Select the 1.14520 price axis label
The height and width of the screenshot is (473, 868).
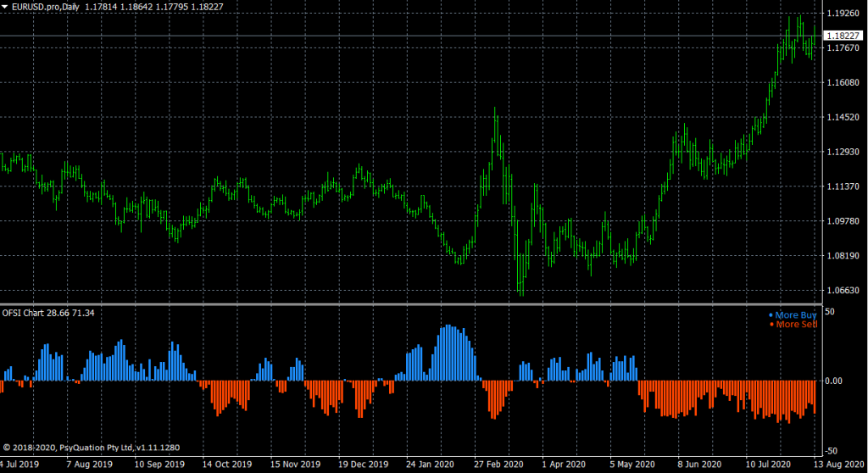coord(843,117)
